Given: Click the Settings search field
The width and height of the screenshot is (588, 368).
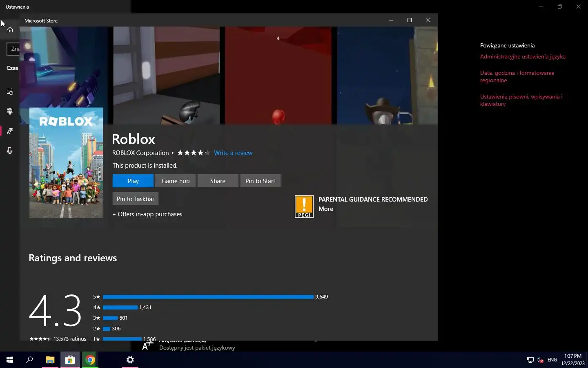Looking at the screenshot, I should click(13, 49).
